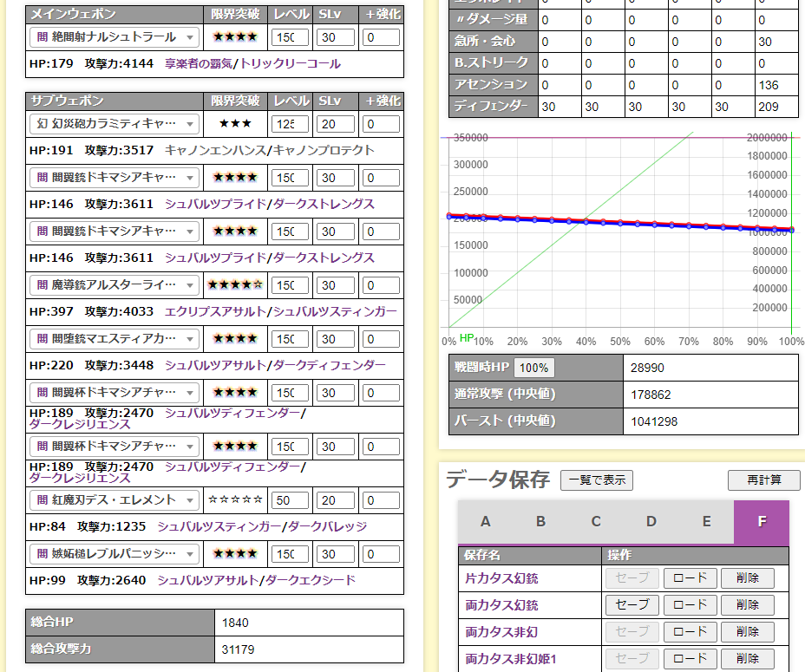Load the 両カタス非幻 save data

(x=690, y=631)
